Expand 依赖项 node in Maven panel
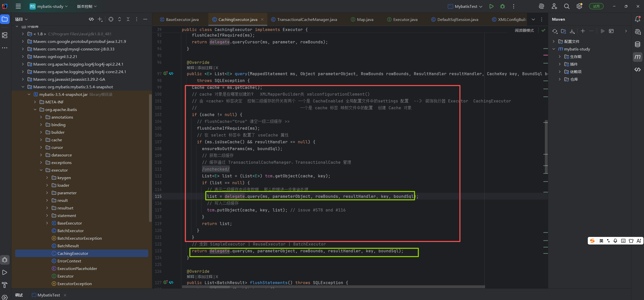This screenshot has height=300, width=644. (x=560, y=72)
